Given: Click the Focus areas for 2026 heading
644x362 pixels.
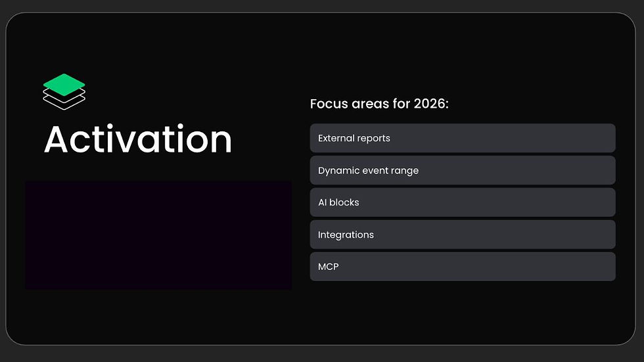Looking at the screenshot, I should coord(379,104).
